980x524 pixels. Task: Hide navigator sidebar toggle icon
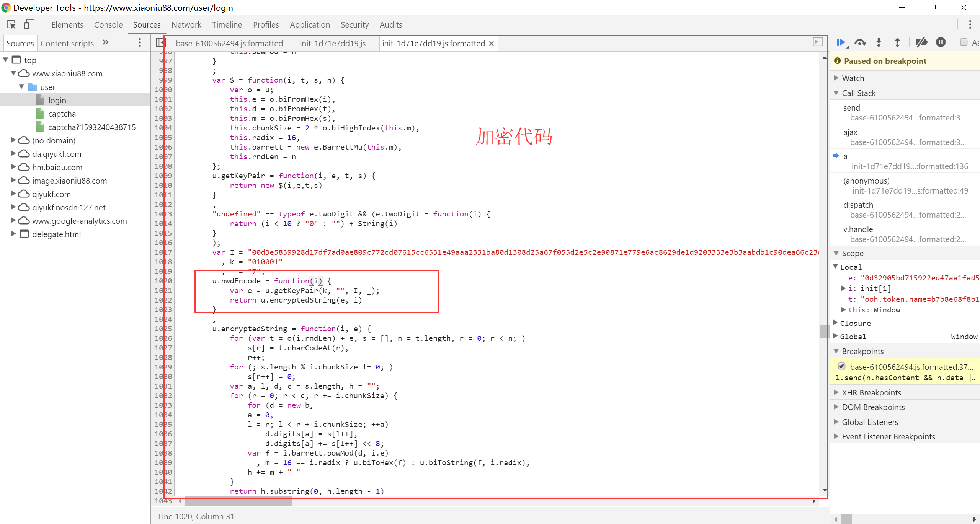coord(160,42)
